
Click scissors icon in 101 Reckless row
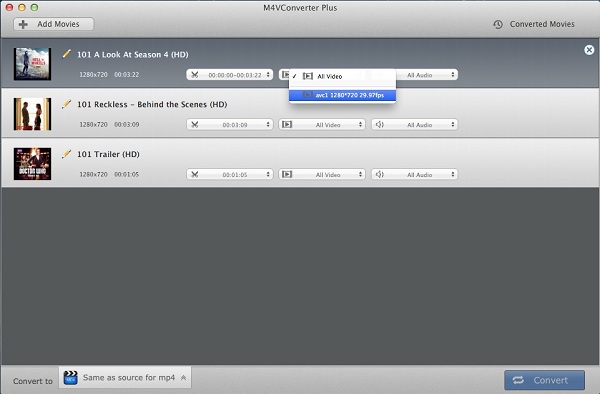[195, 125]
